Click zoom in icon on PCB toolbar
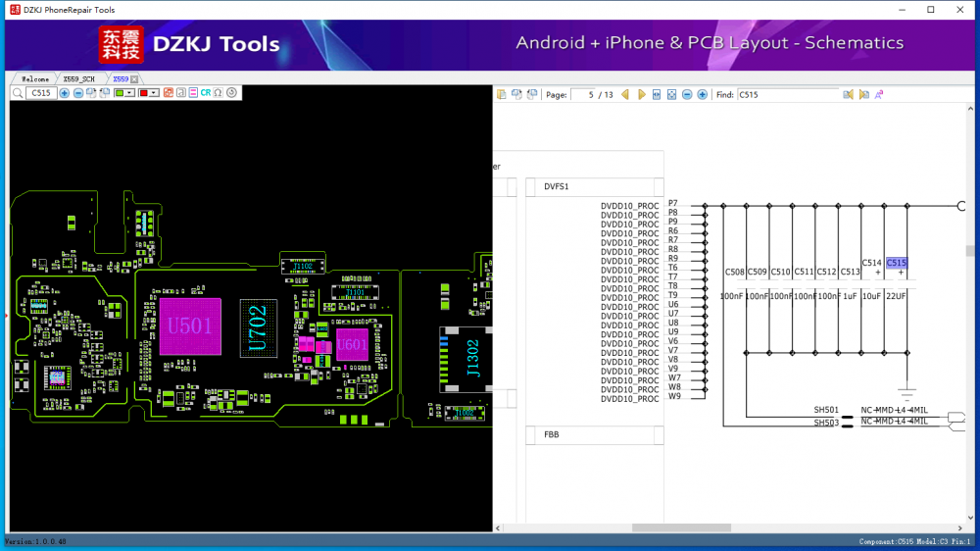Screen dimensions: 980x551 (x=65, y=93)
